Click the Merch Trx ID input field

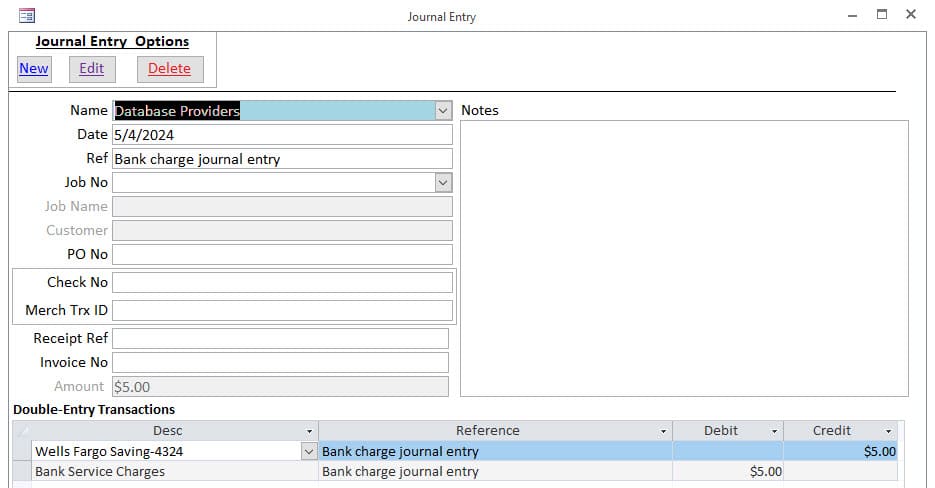(282, 310)
